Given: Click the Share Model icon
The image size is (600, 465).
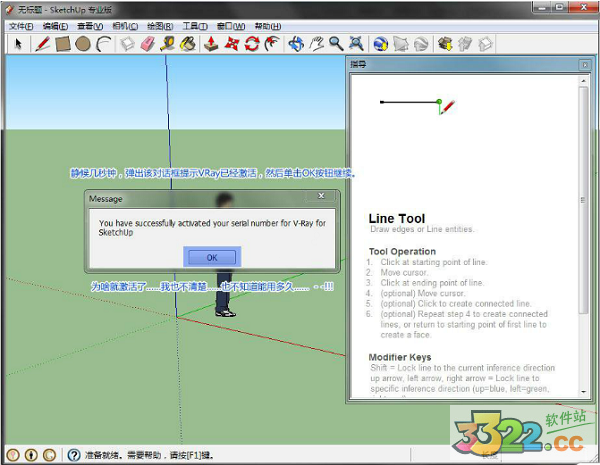Looking at the screenshot, I should [465, 44].
